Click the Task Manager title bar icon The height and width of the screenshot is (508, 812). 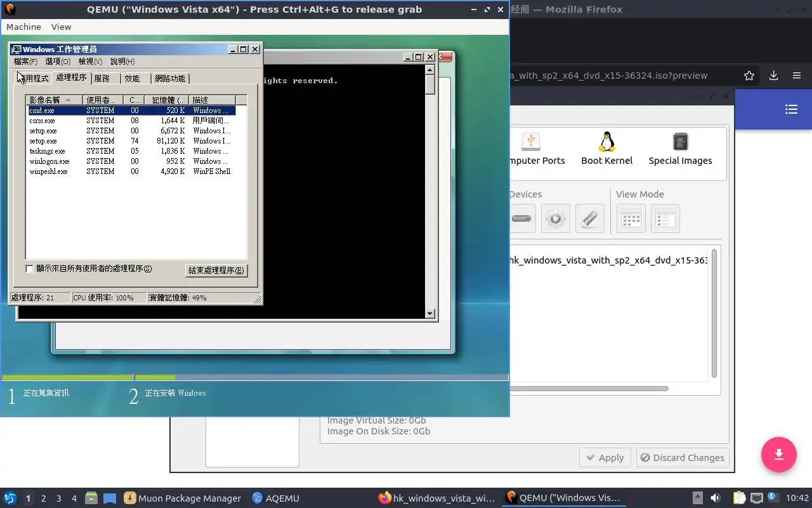pos(16,49)
